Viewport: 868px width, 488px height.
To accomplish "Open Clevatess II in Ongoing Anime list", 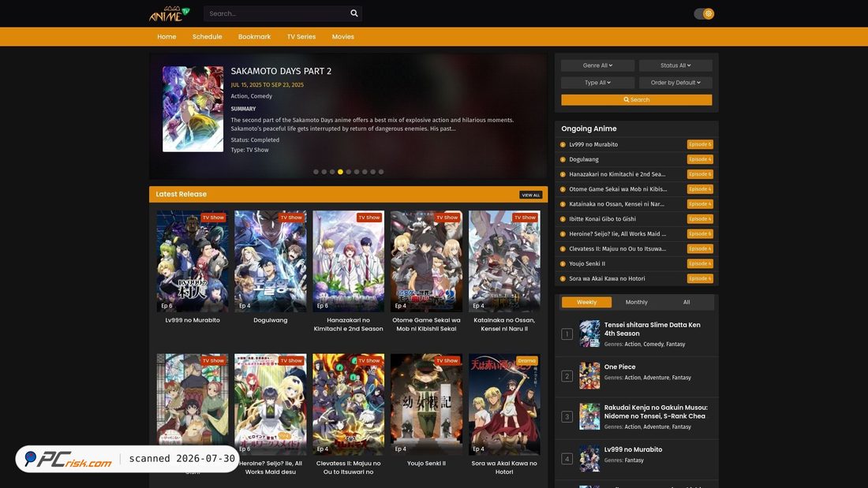I will click(618, 249).
